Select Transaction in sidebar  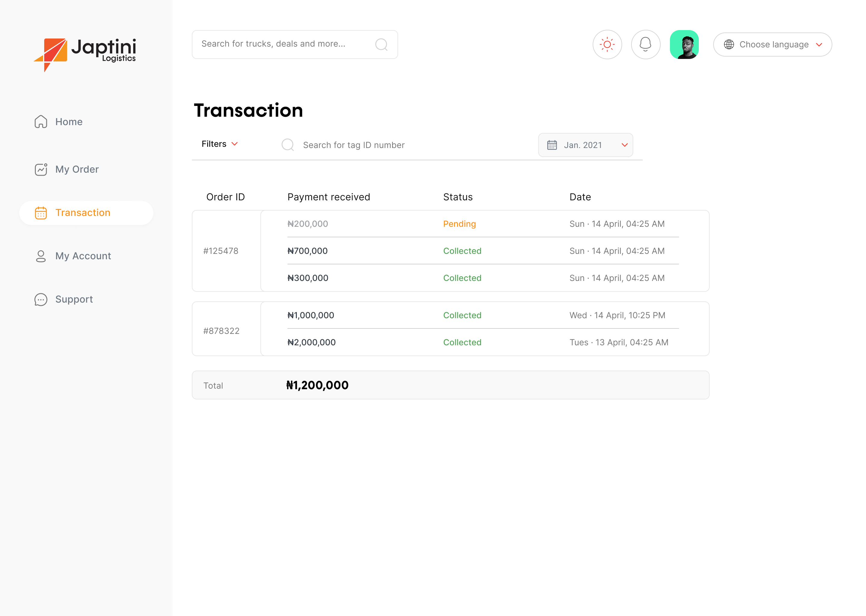(x=86, y=213)
